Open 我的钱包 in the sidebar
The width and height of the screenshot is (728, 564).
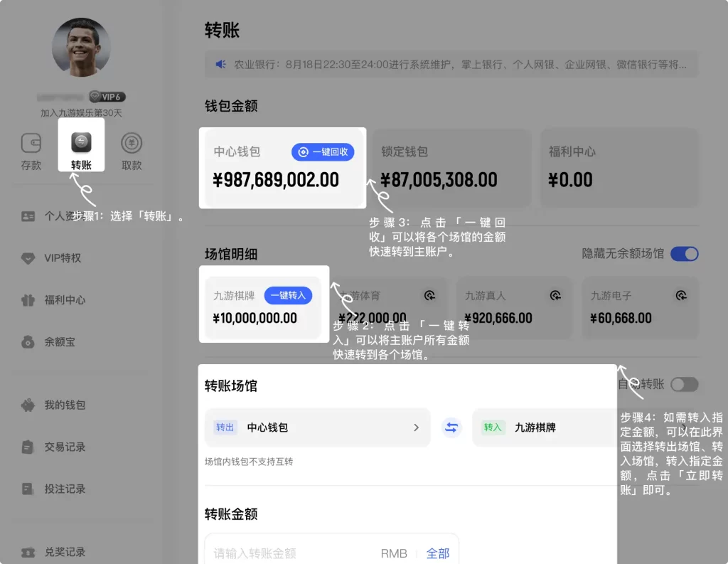(x=64, y=405)
